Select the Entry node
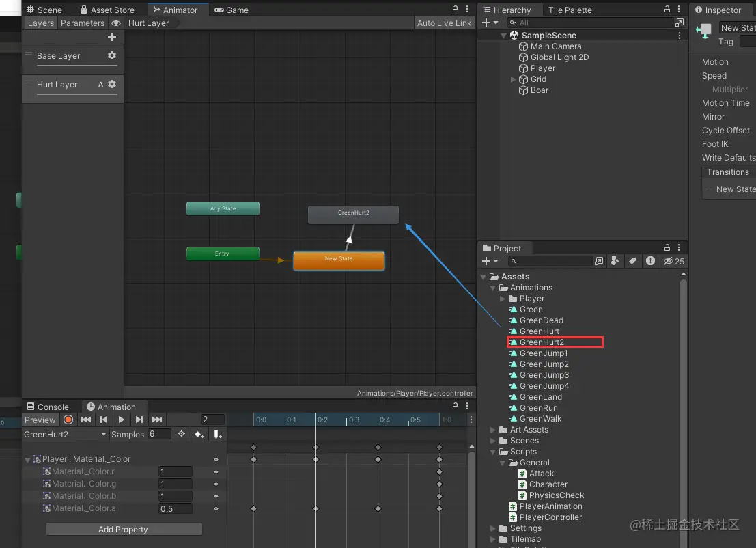This screenshot has width=756, height=548. pyautogui.click(x=223, y=254)
